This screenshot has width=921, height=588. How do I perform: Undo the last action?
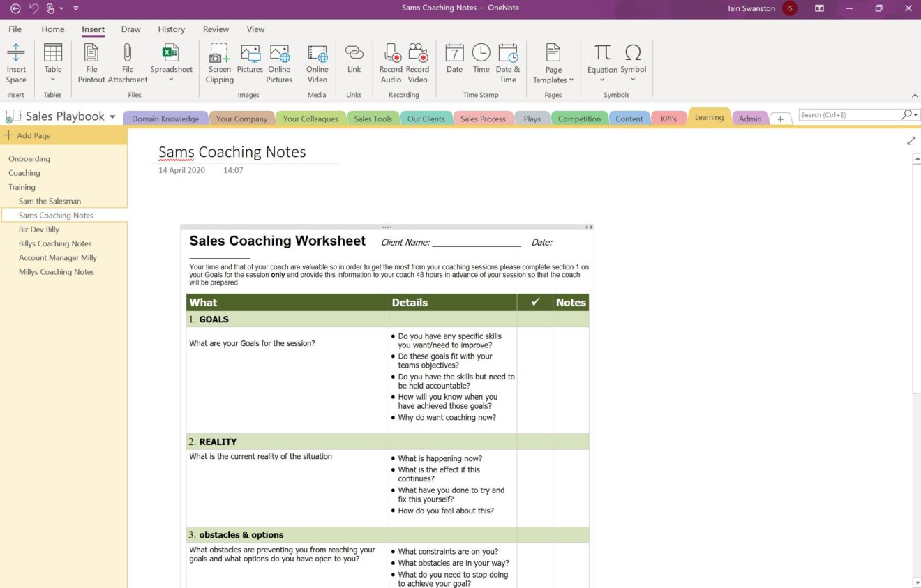point(33,8)
